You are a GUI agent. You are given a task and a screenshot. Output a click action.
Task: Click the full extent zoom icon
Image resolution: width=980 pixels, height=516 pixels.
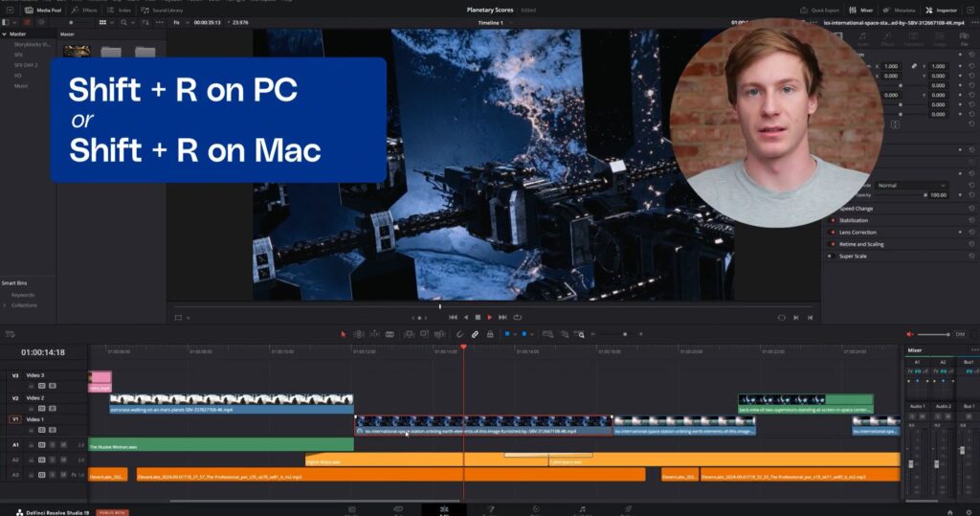pos(548,335)
